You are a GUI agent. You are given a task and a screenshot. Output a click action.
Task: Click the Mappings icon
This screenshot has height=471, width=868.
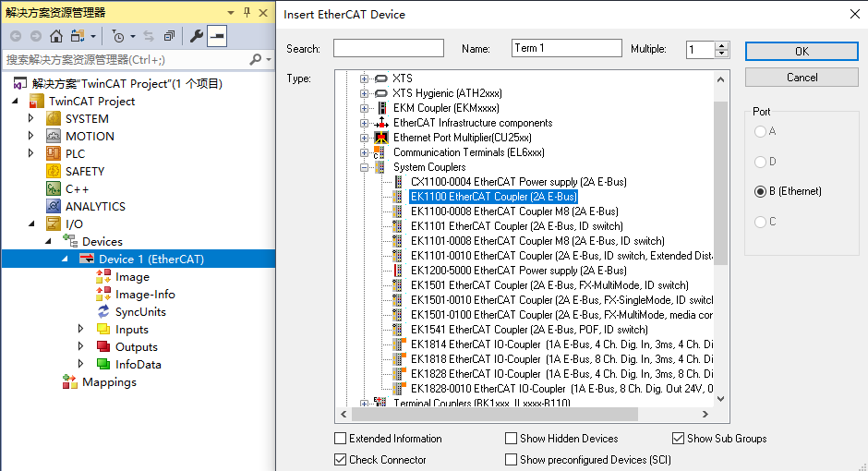[x=70, y=382]
